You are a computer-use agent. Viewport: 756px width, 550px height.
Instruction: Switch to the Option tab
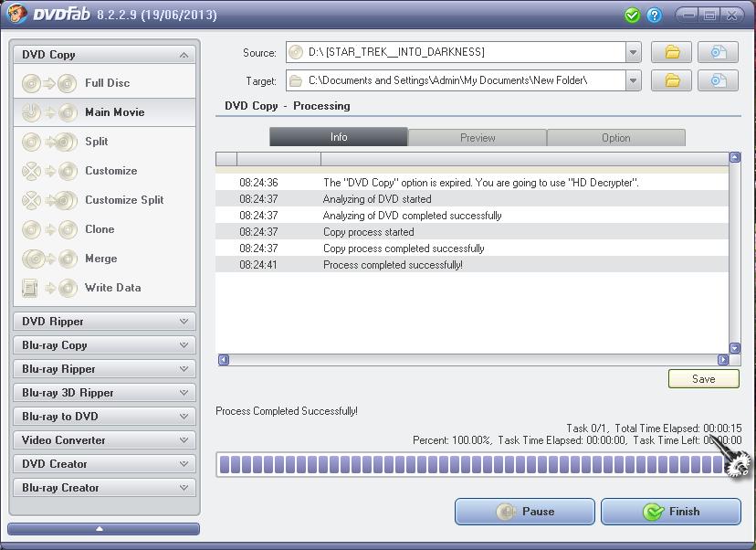(615, 138)
